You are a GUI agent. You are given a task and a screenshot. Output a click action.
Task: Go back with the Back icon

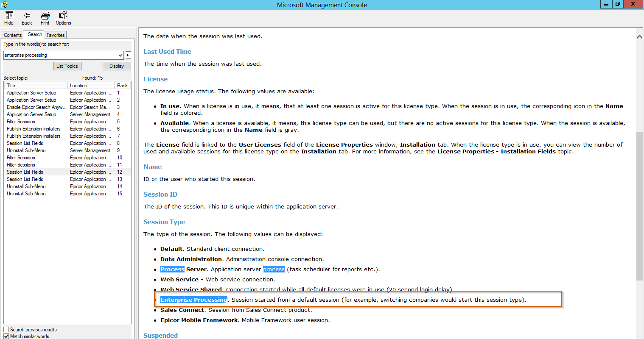tap(27, 18)
